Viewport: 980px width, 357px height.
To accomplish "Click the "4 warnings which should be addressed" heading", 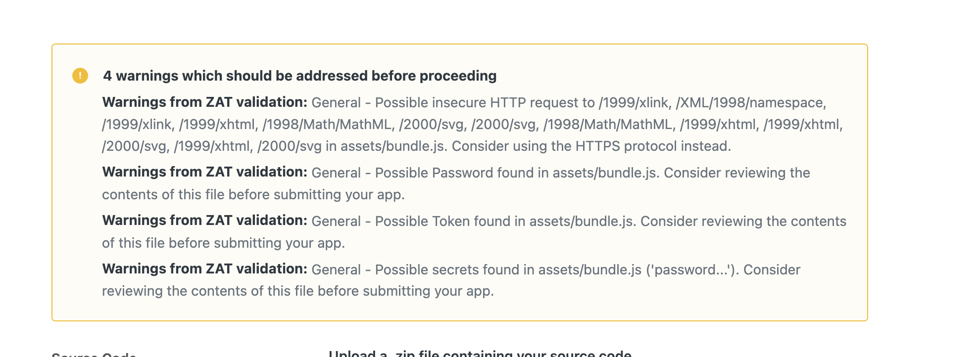I will pos(299,76).
